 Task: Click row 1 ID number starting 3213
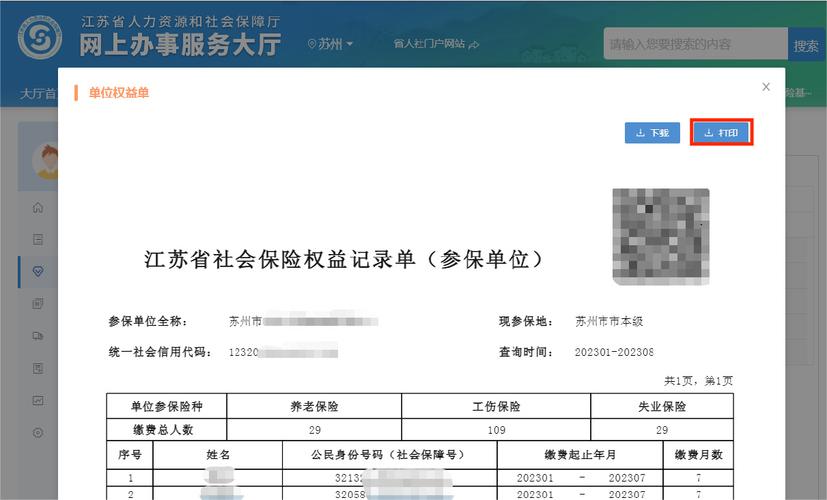click(x=390, y=478)
